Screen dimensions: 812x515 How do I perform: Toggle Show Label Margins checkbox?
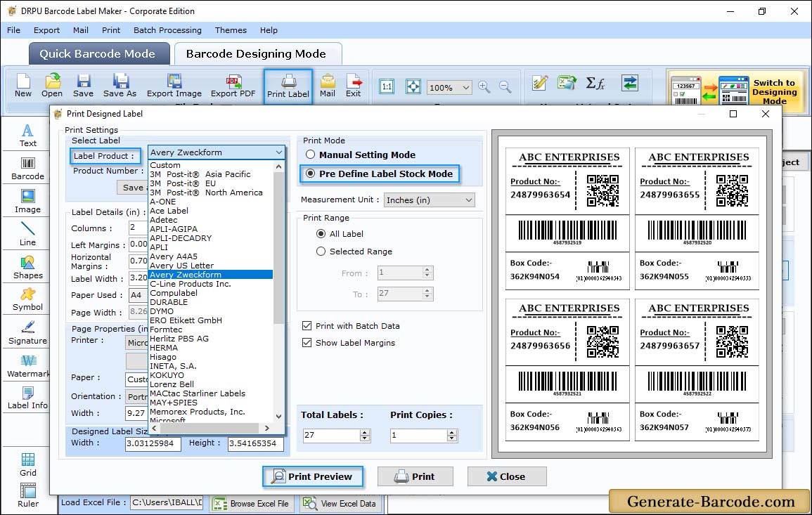tap(307, 342)
